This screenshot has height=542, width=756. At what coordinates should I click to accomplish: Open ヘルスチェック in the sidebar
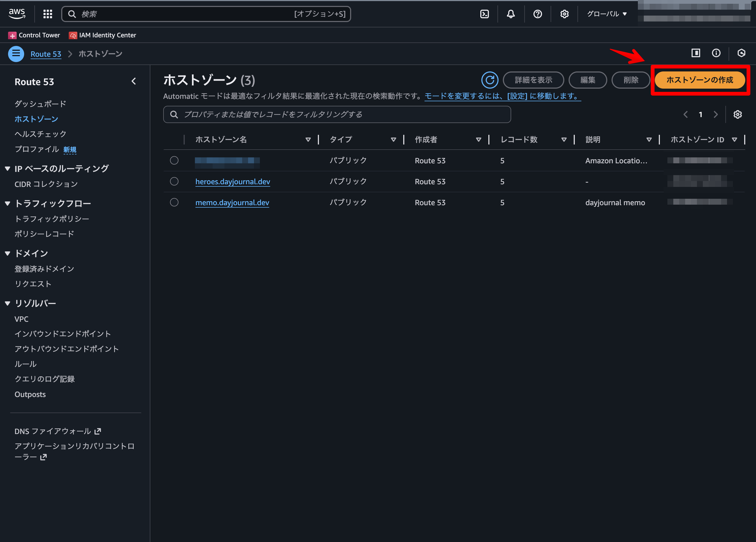[40, 134]
